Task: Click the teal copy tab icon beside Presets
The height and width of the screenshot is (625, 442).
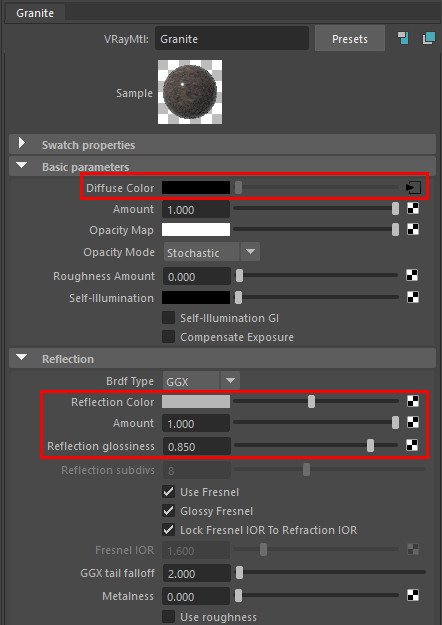Action: click(x=429, y=38)
